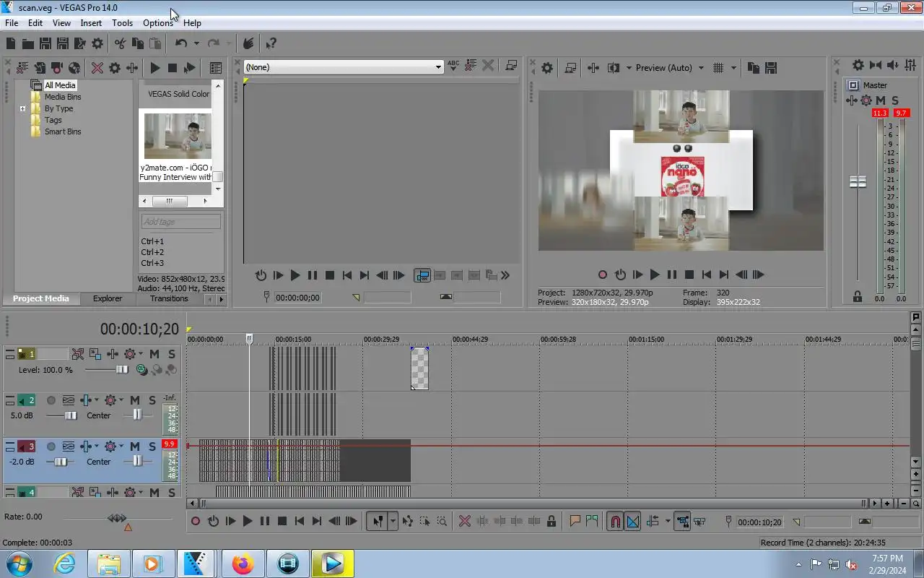Click track 2 invert phase icon
This screenshot has height=578, width=924.
point(69,400)
